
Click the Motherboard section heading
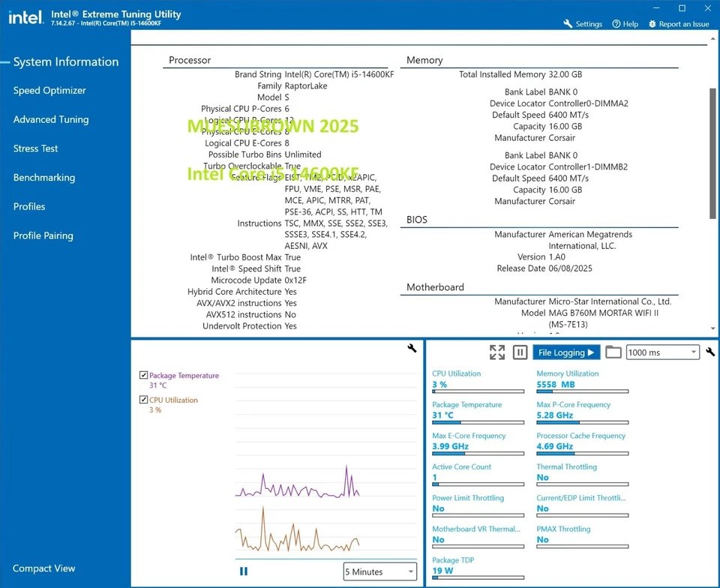click(435, 287)
